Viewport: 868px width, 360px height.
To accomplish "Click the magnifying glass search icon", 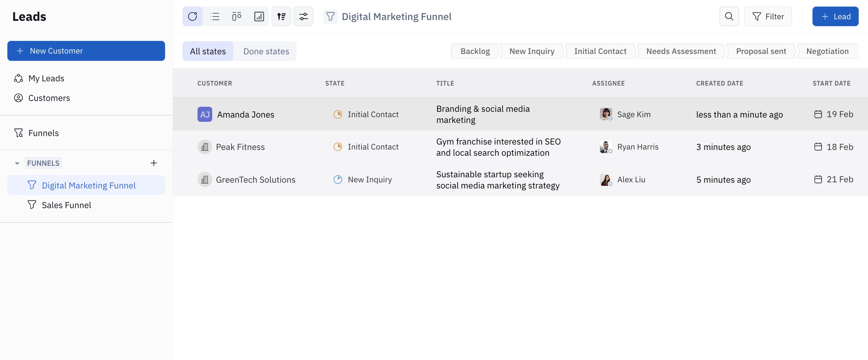I will (x=729, y=16).
